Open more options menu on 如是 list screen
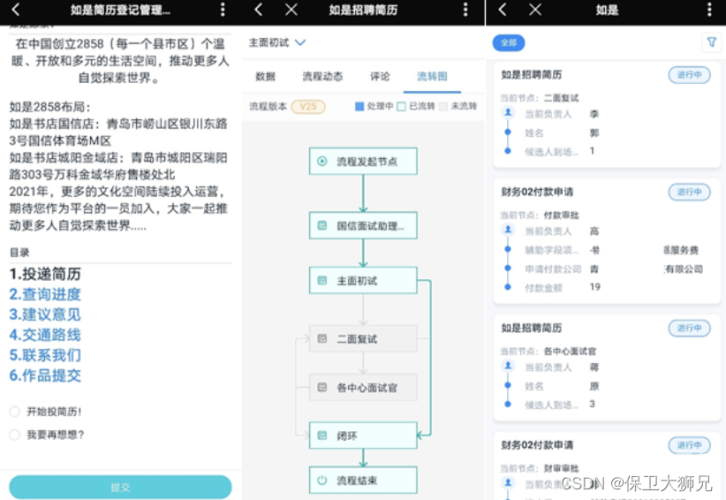Viewport: 726px width, 500px height. click(x=710, y=10)
